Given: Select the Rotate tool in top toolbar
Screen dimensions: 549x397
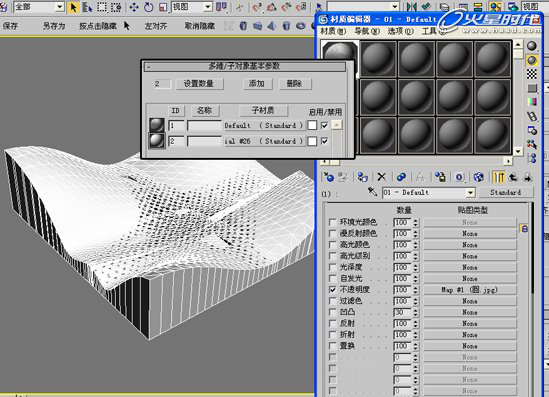Looking at the screenshot, I should point(148,7).
